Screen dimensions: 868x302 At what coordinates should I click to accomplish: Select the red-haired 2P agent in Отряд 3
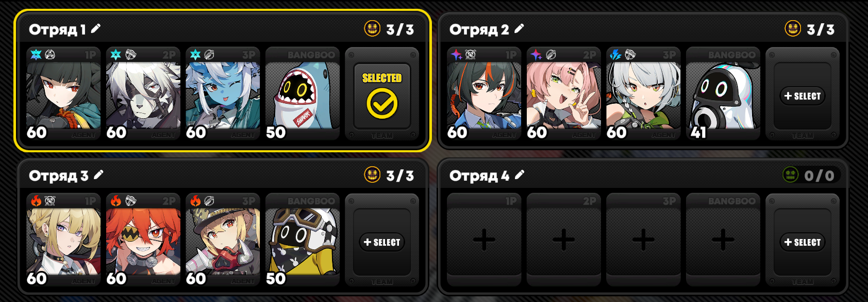click(x=143, y=240)
